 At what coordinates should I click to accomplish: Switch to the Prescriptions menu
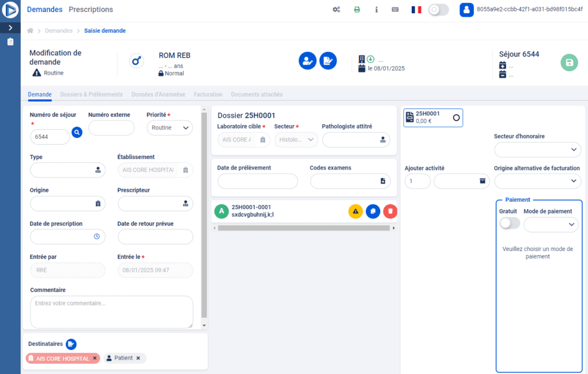[x=91, y=10]
